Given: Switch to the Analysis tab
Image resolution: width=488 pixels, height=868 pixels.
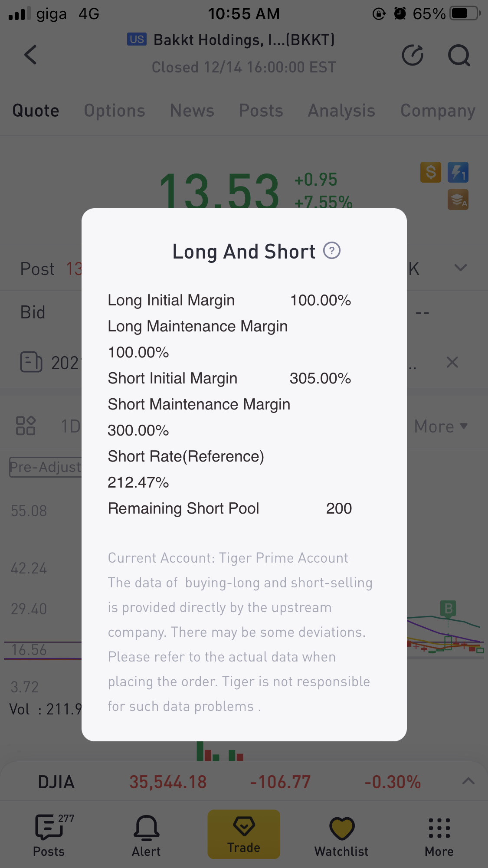Looking at the screenshot, I should pyautogui.click(x=341, y=111).
